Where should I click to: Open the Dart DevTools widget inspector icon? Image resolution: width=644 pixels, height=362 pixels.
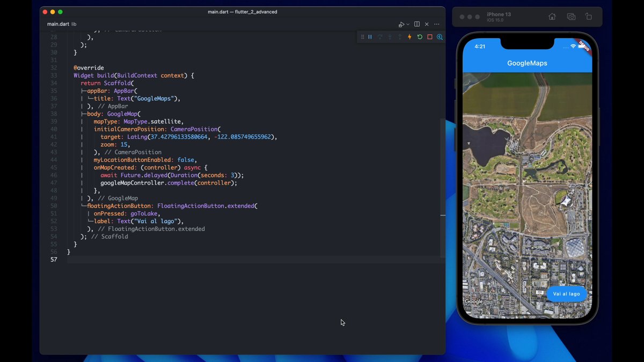pos(440,37)
